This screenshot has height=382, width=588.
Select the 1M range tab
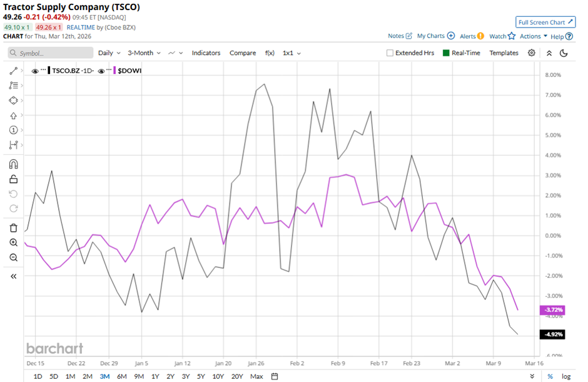[70, 376]
